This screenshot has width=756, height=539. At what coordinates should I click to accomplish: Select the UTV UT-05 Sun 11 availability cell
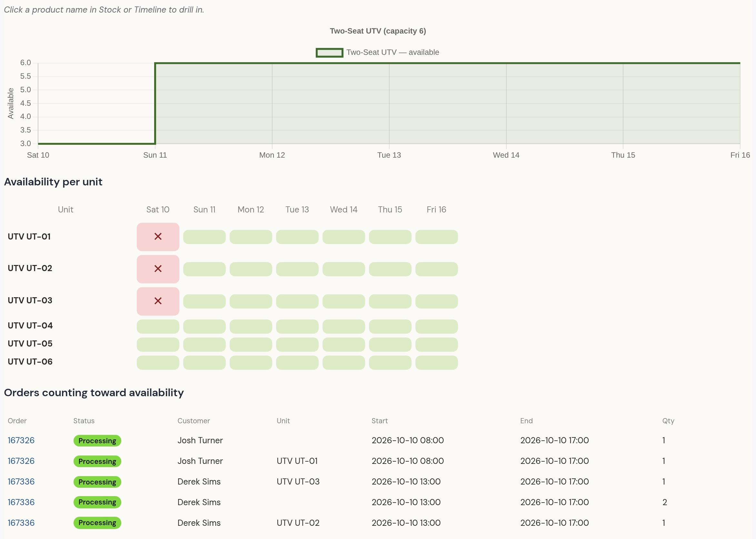click(204, 345)
